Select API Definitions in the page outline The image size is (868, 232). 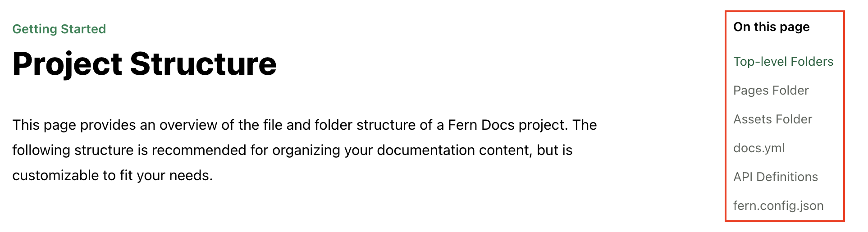(775, 177)
